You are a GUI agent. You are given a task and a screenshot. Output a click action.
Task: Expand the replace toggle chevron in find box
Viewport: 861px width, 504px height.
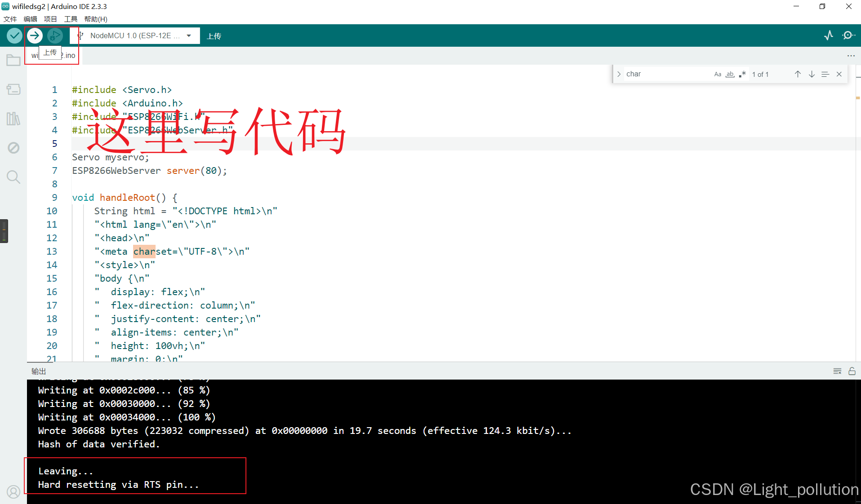619,74
